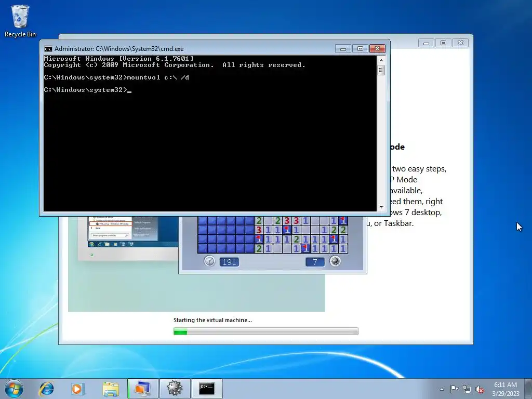Click the Minesweeper mine icon

tap(335, 261)
